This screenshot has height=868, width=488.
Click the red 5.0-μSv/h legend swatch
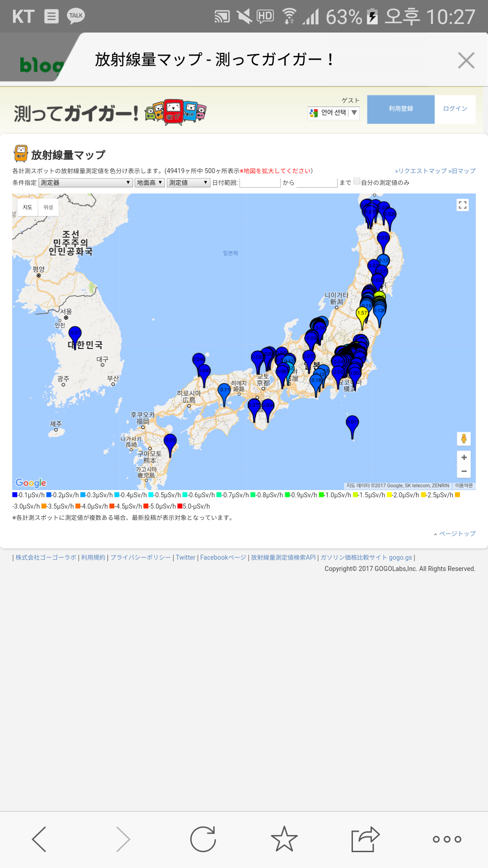pyautogui.click(x=180, y=506)
